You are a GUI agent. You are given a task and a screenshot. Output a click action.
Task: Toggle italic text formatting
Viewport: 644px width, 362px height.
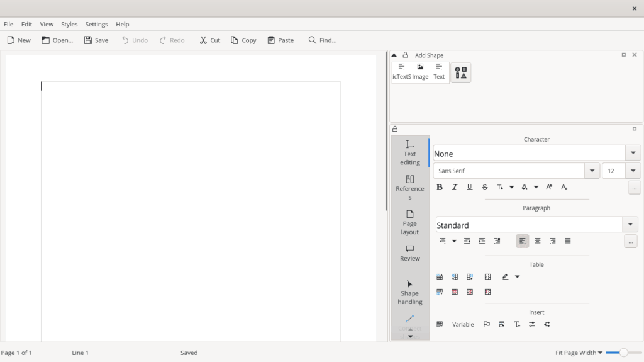pos(455,187)
